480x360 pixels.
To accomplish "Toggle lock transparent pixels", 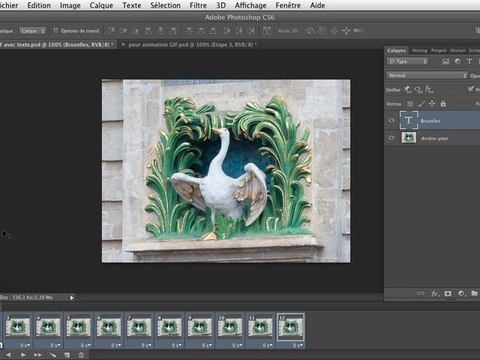I will tap(410, 104).
